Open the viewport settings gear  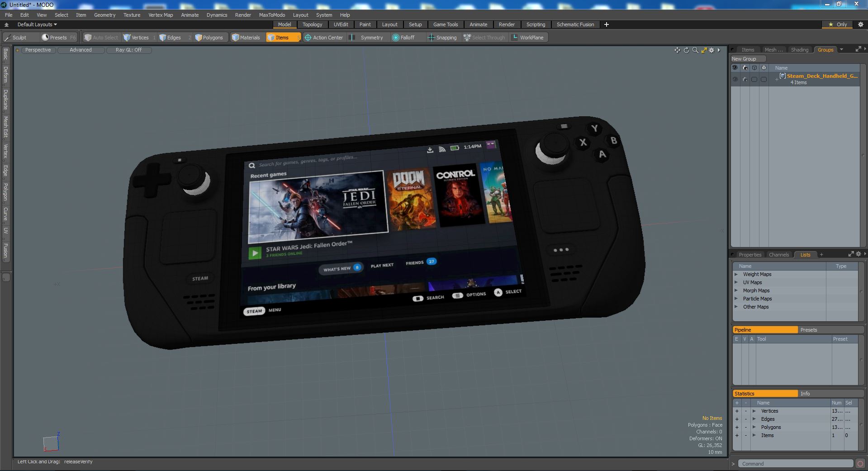(x=711, y=50)
